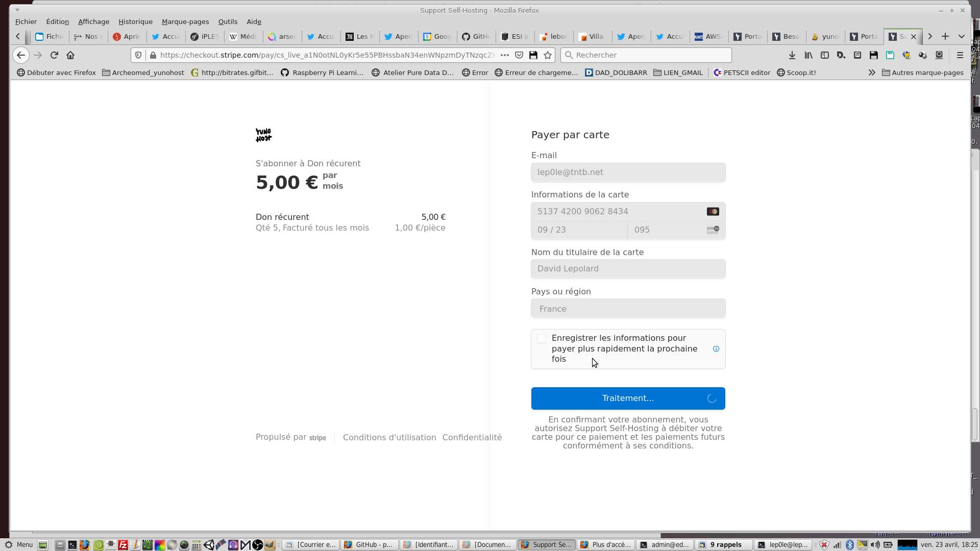Open the Marque-pages menu

coord(185,21)
